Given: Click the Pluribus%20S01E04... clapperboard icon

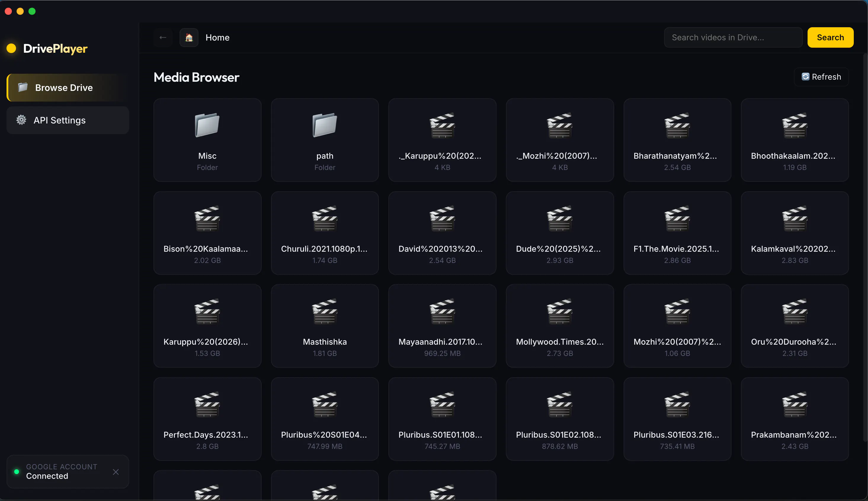Looking at the screenshot, I should 325,404.
